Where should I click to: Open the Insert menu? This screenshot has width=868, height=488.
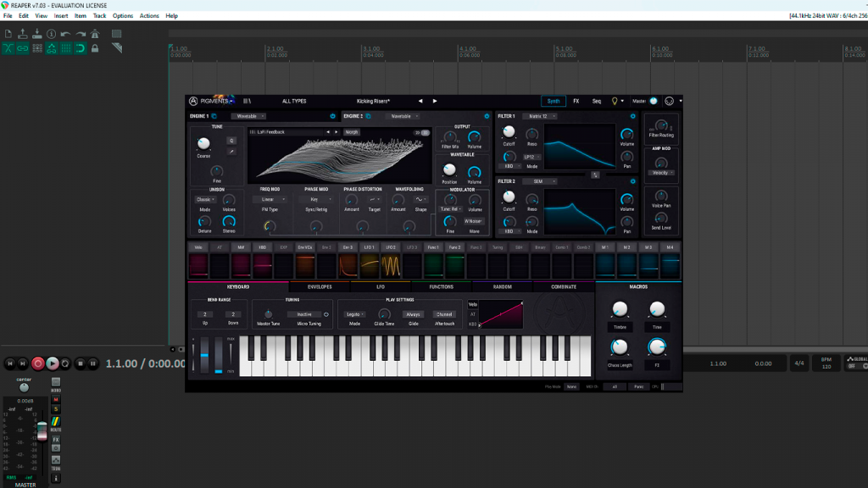tap(61, 16)
